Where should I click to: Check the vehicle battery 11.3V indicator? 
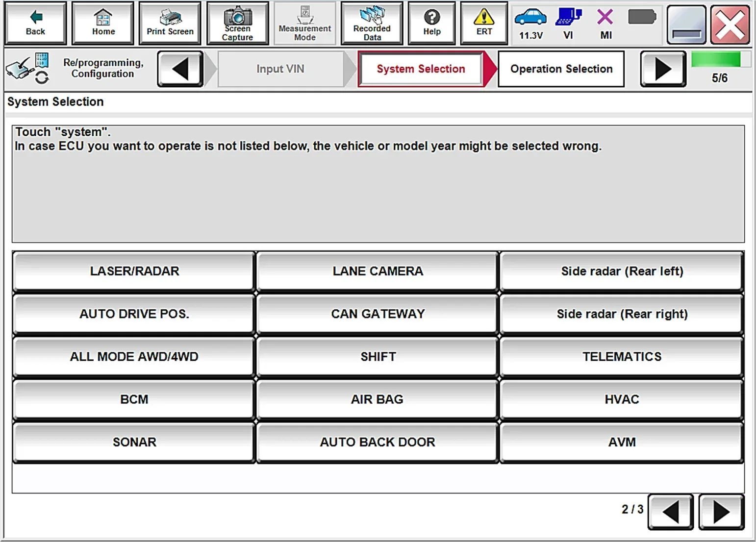[x=531, y=24]
